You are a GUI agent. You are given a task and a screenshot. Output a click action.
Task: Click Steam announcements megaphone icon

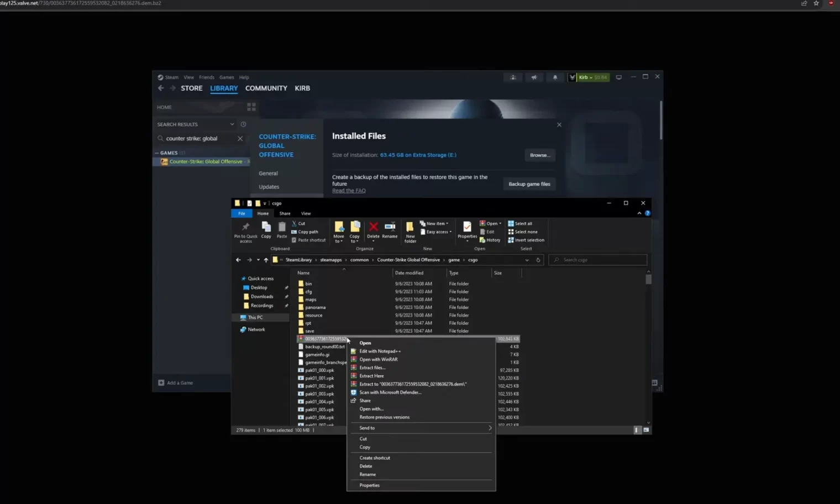[534, 77]
